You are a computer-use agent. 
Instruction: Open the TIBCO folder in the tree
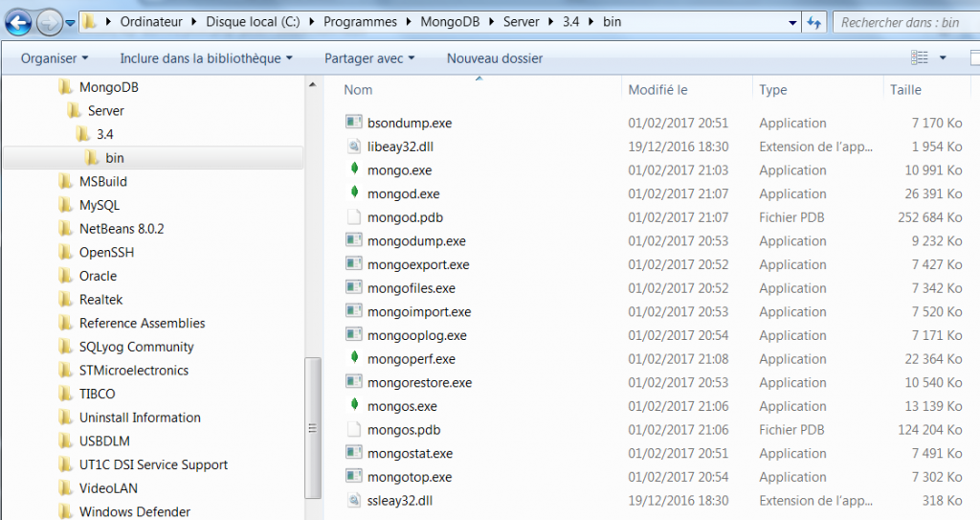point(97,394)
